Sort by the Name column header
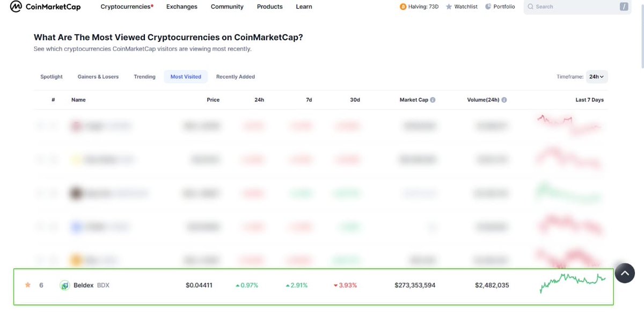The height and width of the screenshot is (313, 644). 78,100
